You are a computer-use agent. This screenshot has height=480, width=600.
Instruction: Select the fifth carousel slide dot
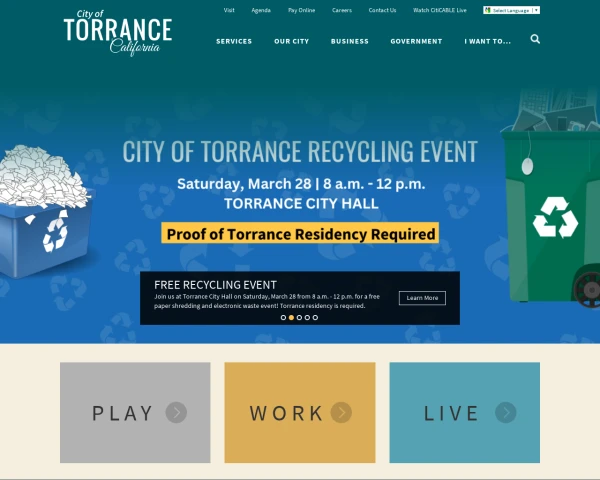(x=315, y=317)
